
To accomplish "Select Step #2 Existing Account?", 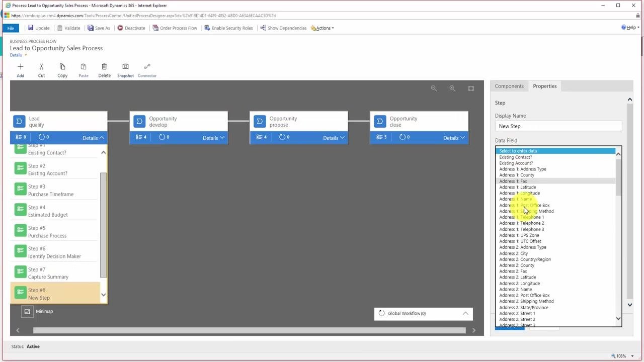I will pos(54,169).
